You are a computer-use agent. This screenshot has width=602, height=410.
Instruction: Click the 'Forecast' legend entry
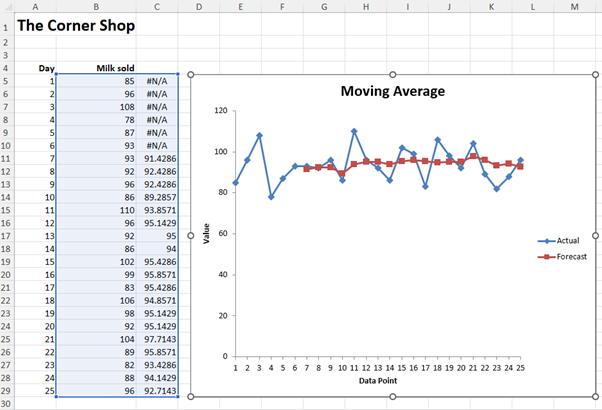pyautogui.click(x=562, y=257)
